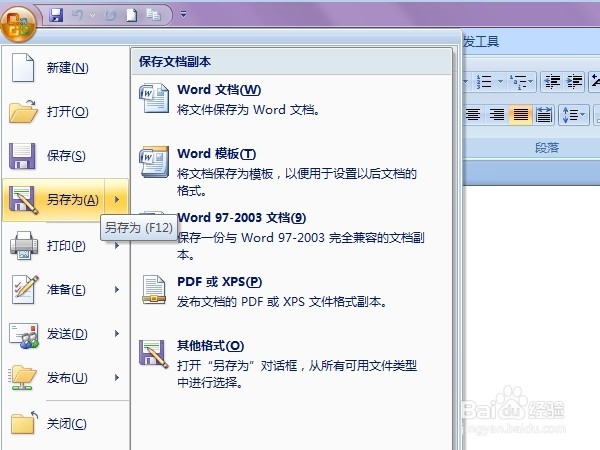The image size is (600, 450).
Task: Open the Undo history dropdown arrow
Action: coord(92,15)
